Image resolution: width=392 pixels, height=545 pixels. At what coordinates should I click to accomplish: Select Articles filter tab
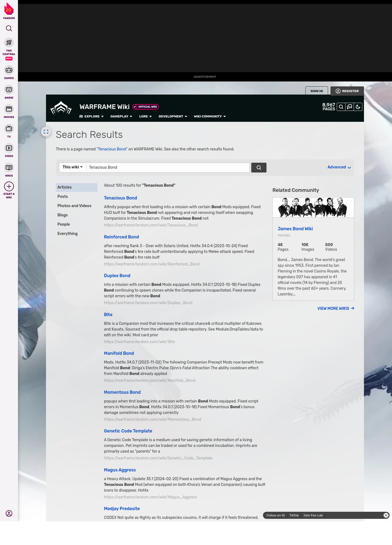pos(76,187)
